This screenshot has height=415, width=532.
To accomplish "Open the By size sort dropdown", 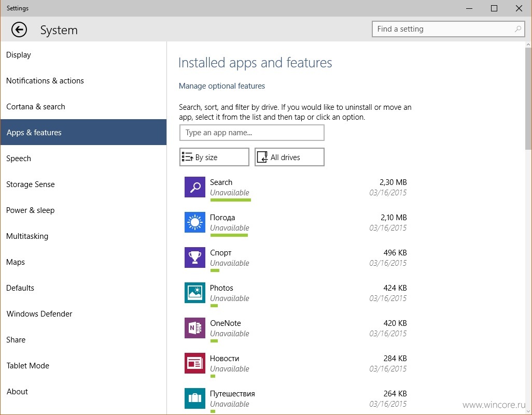I will coord(214,157).
